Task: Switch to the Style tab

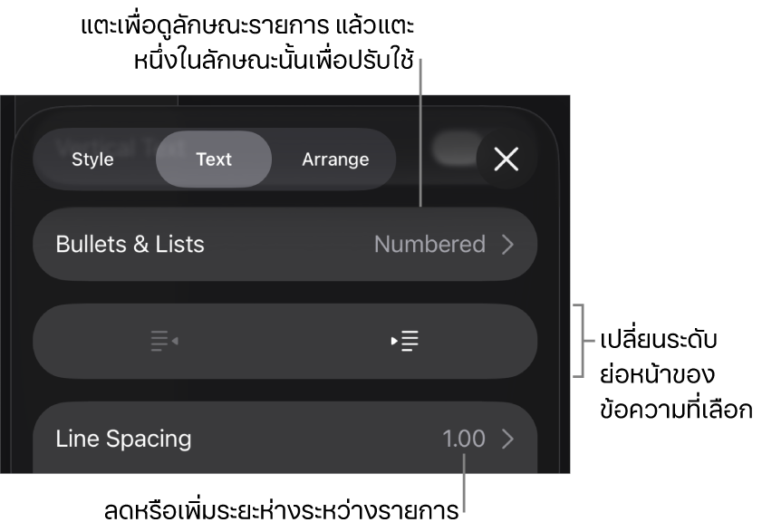Action: click(92, 160)
